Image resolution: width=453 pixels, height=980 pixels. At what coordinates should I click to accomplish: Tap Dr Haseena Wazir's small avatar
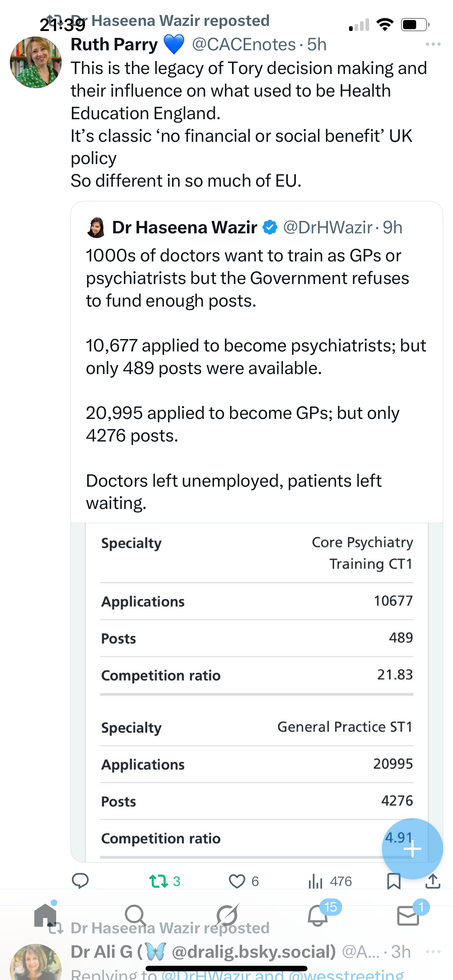(96, 227)
